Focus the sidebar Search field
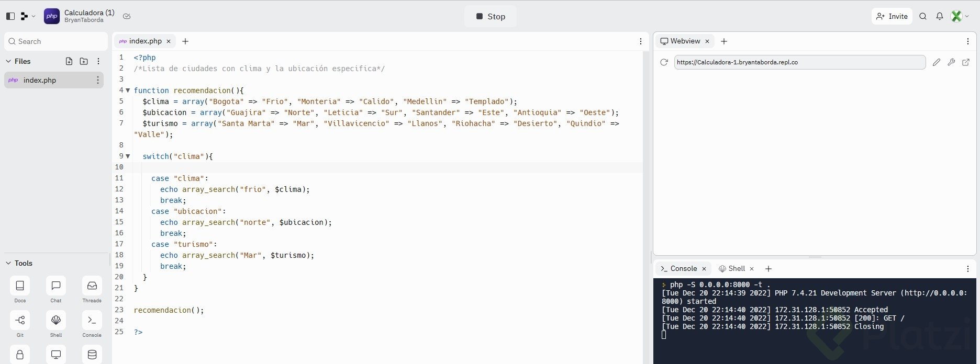Viewport: 980px width, 364px height. tap(56, 41)
